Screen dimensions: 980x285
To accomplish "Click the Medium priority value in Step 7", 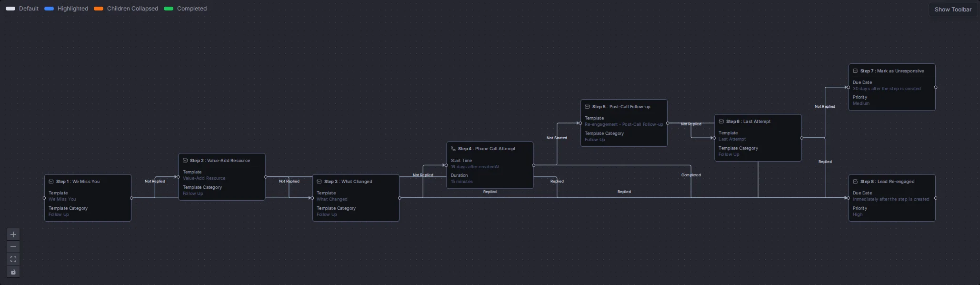I will [861, 103].
